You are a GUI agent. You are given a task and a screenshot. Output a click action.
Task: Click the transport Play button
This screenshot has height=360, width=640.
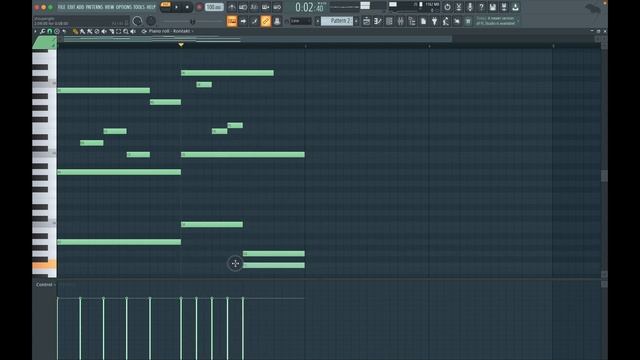point(177,7)
